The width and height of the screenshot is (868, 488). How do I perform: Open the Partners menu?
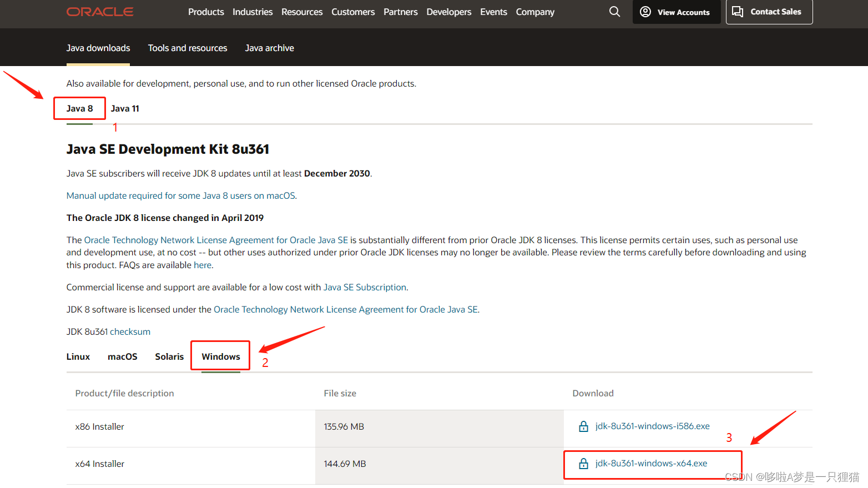pyautogui.click(x=401, y=12)
